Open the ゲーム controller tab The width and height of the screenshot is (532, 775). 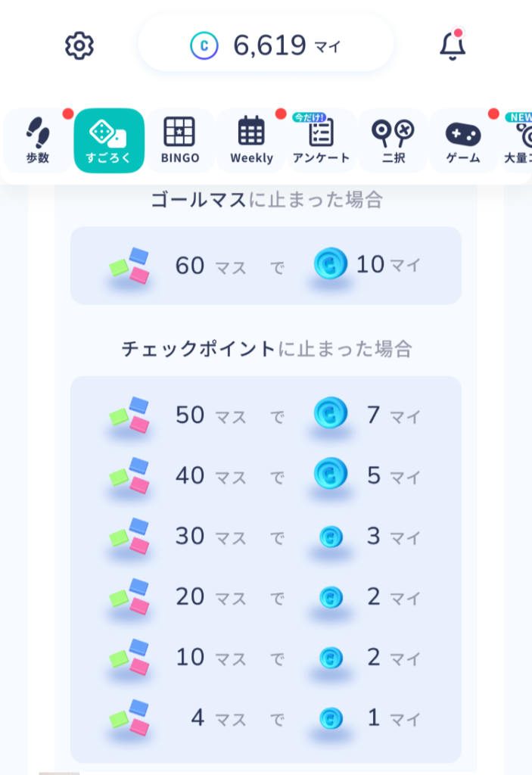(x=462, y=142)
